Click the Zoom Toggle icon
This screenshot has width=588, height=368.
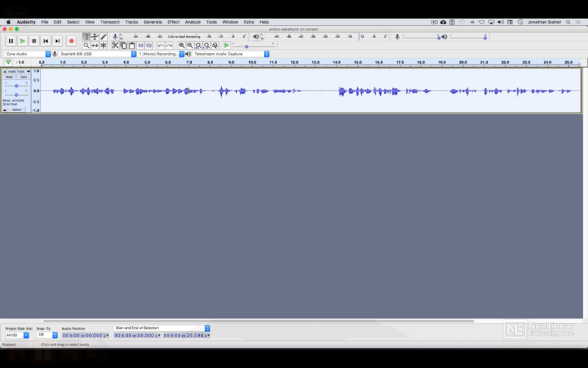(215, 46)
